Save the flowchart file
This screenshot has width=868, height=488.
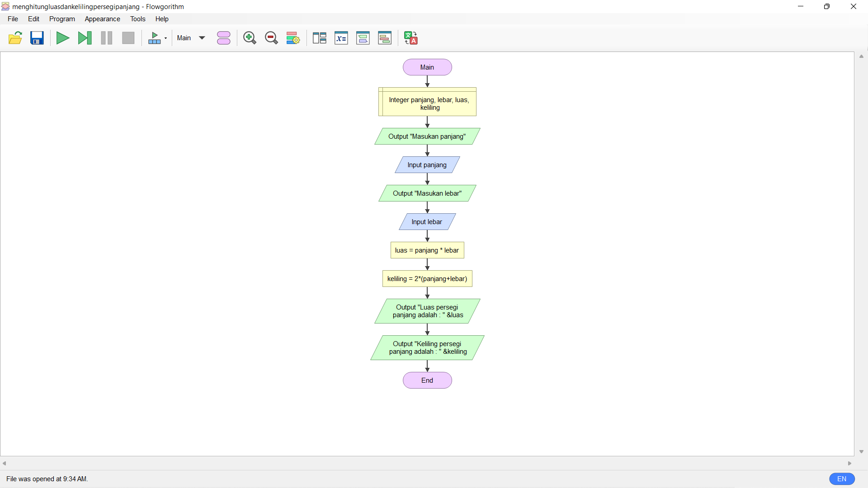click(37, 38)
